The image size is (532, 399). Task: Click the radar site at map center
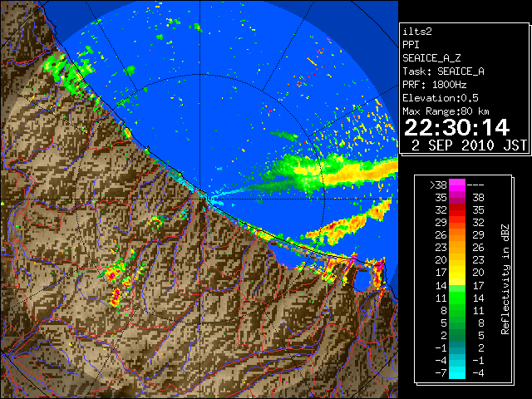point(200,199)
